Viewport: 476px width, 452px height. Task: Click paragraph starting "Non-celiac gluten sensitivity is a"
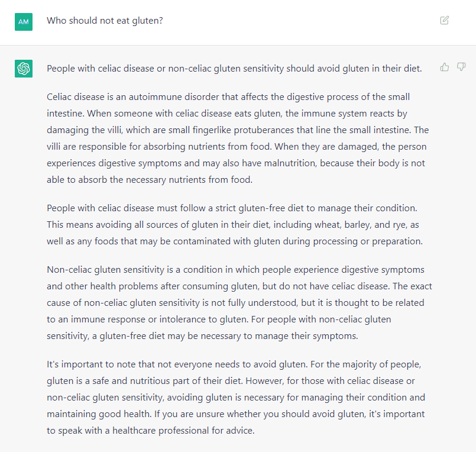(x=239, y=303)
